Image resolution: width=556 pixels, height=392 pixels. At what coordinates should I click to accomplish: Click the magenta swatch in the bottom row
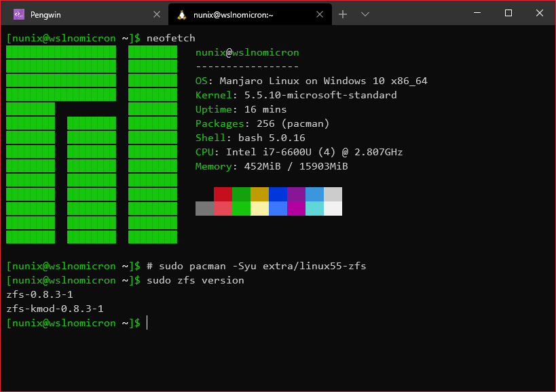coord(296,208)
